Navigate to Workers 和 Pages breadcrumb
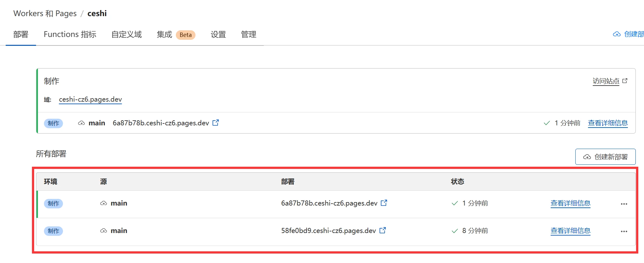The width and height of the screenshot is (644, 263). tap(45, 14)
